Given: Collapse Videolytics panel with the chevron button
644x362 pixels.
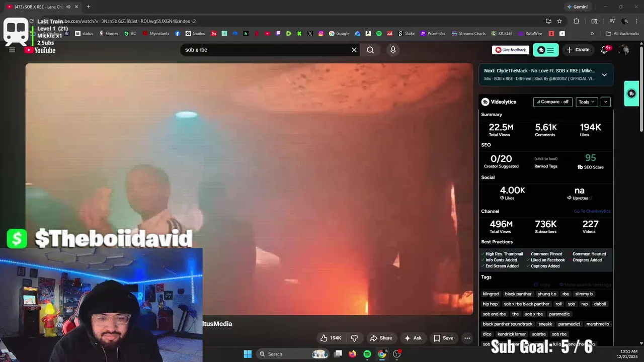Looking at the screenshot, I should pyautogui.click(x=606, y=102).
